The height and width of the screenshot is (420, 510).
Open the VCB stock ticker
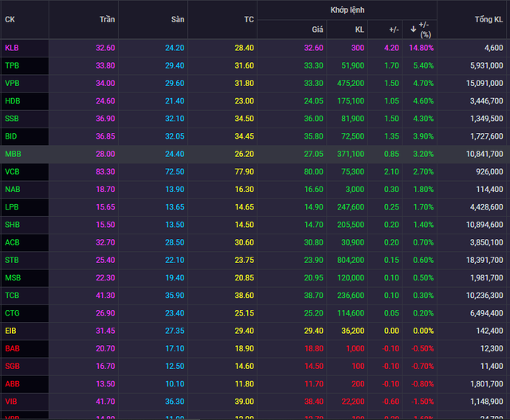point(12,171)
